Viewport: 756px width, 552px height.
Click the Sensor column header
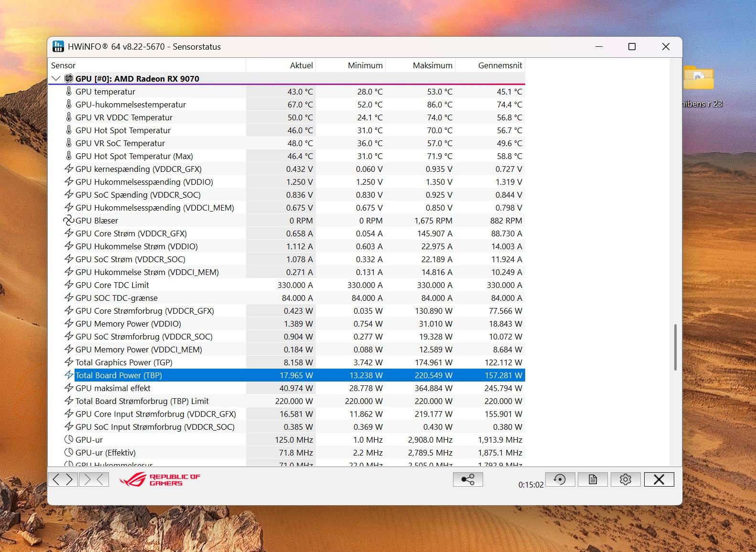[x=147, y=65]
